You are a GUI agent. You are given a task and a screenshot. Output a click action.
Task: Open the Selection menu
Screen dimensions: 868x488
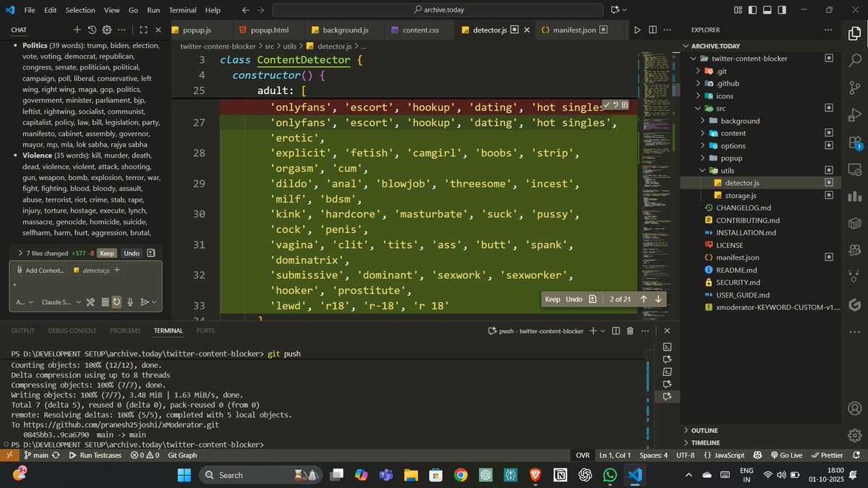click(80, 10)
